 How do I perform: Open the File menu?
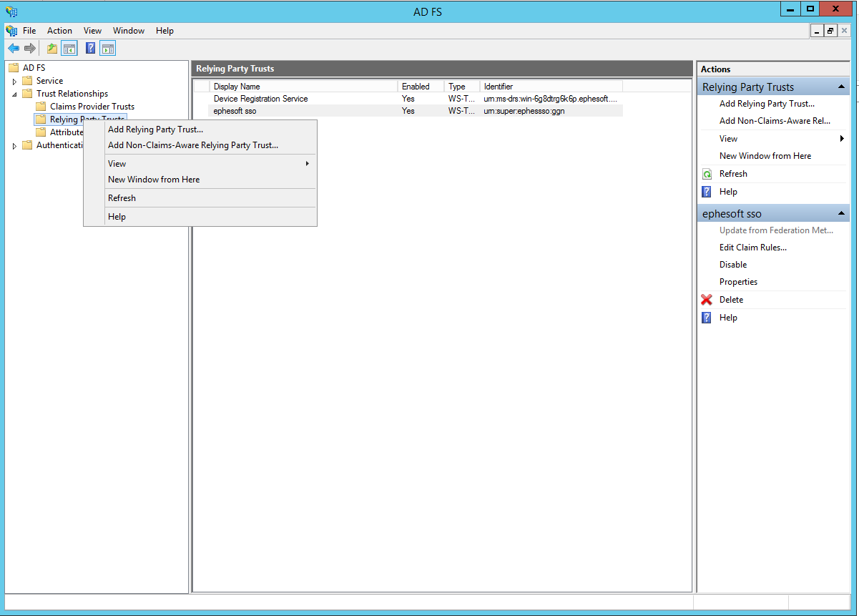point(29,31)
